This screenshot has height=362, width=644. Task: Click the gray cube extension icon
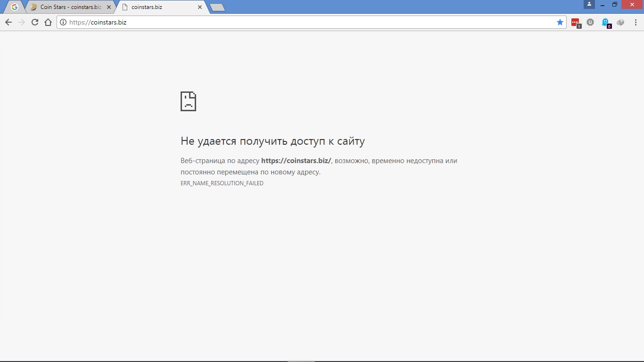click(x=620, y=22)
